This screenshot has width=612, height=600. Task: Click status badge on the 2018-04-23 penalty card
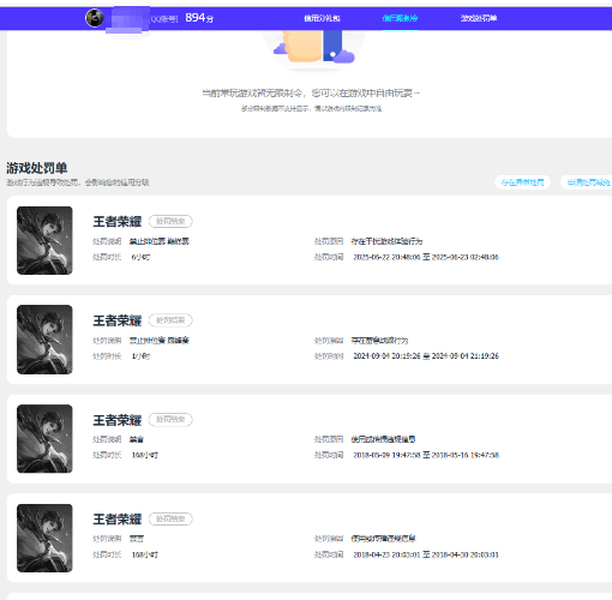click(171, 519)
